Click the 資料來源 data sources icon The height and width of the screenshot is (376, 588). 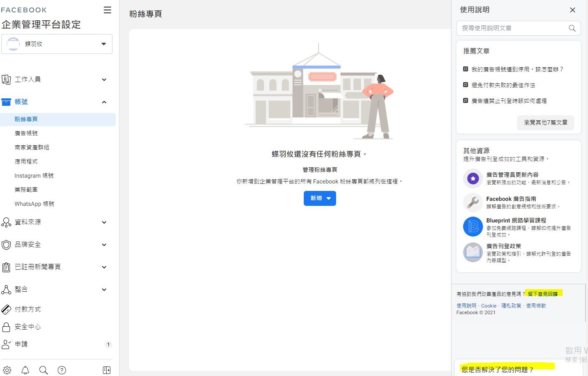pyautogui.click(x=6, y=222)
